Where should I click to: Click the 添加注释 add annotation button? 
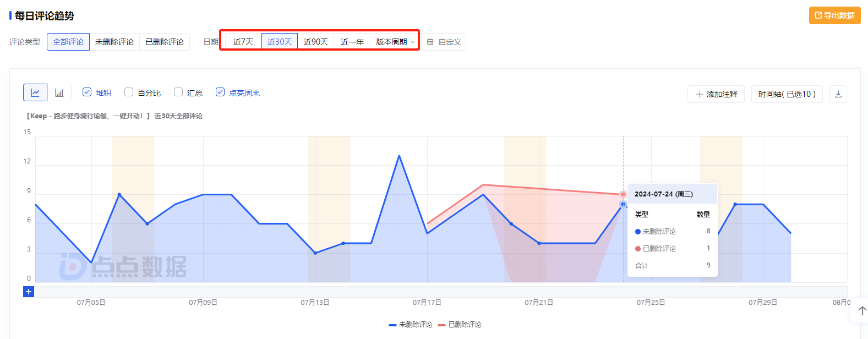pyautogui.click(x=716, y=94)
